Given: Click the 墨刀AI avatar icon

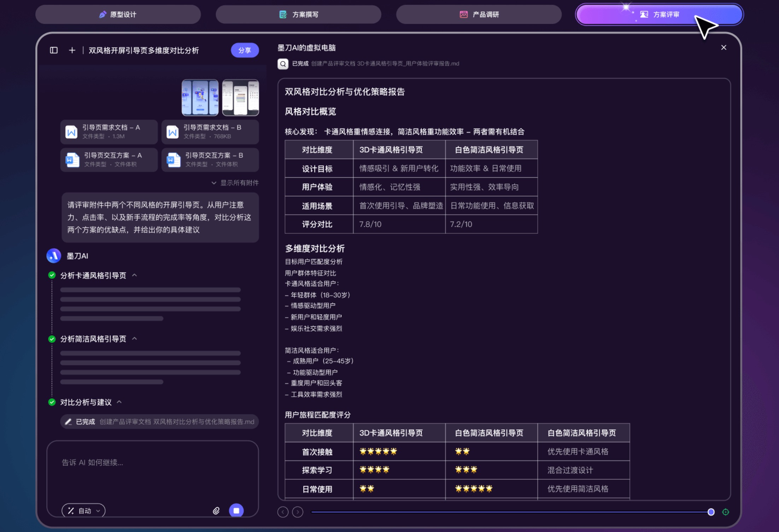Looking at the screenshot, I should pyautogui.click(x=53, y=256).
